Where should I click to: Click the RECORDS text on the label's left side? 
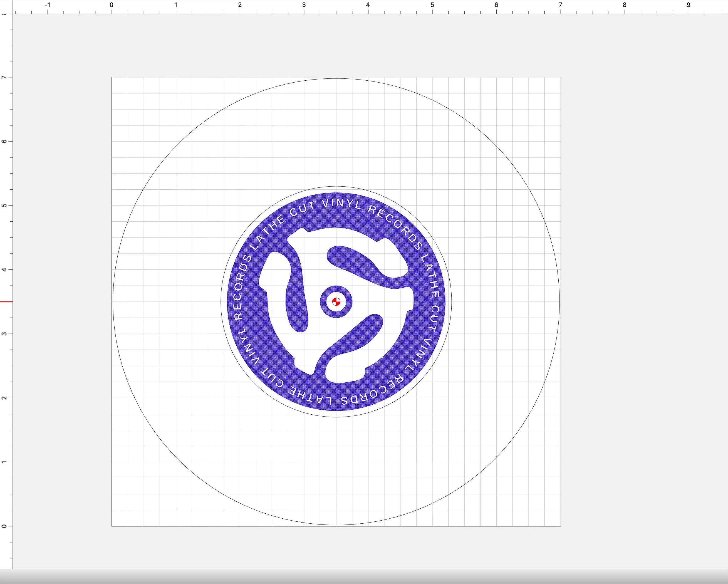242,288
